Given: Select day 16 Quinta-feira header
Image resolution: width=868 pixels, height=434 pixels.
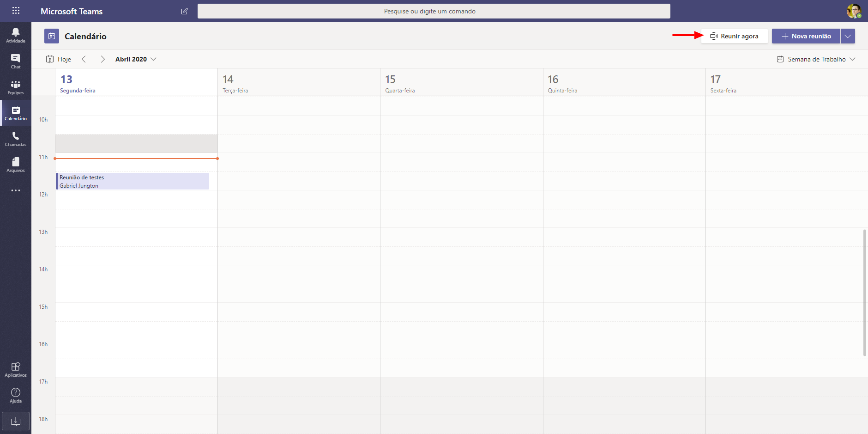Looking at the screenshot, I should point(624,82).
